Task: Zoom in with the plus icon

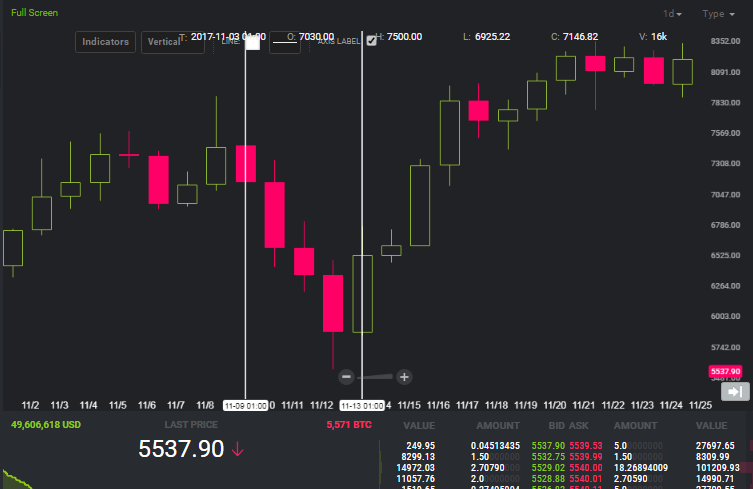Action: click(x=404, y=377)
